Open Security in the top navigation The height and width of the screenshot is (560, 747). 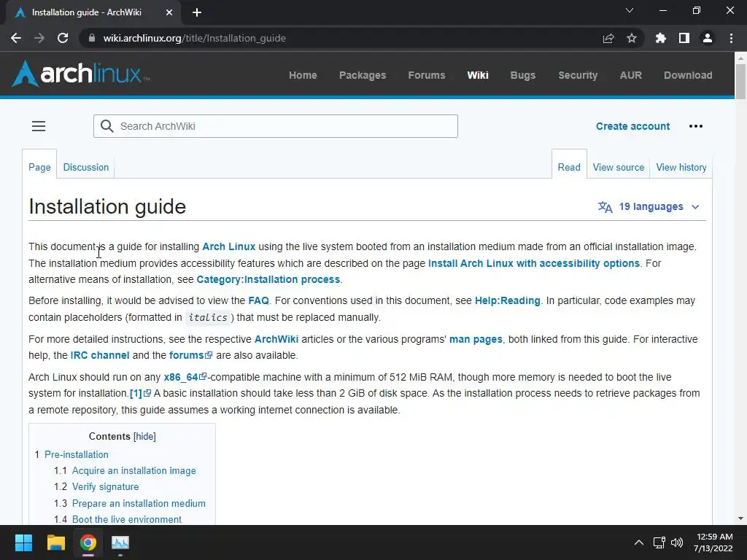tap(578, 75)
